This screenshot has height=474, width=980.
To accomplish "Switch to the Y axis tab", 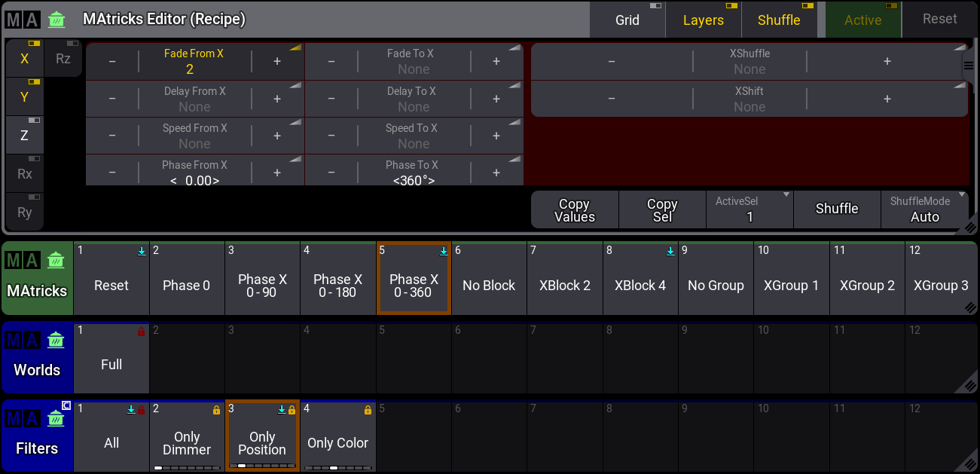I will (x=25, y=97).
